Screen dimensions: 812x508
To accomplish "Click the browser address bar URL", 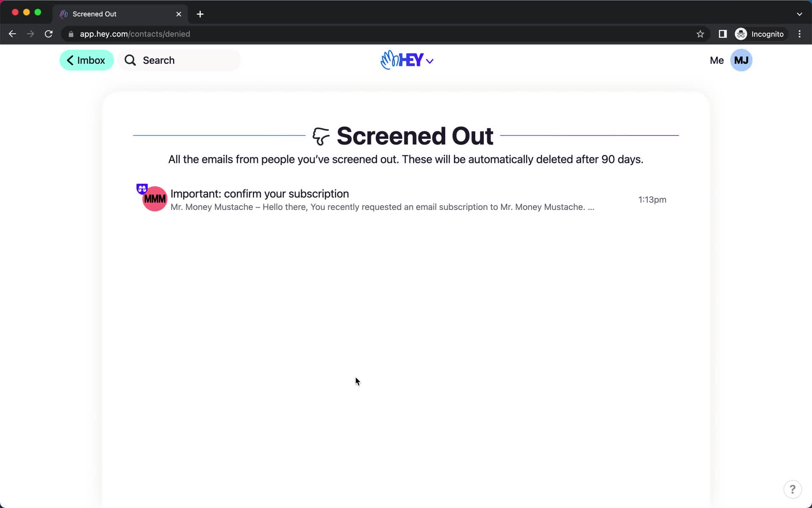I will [x=135, y=34].
